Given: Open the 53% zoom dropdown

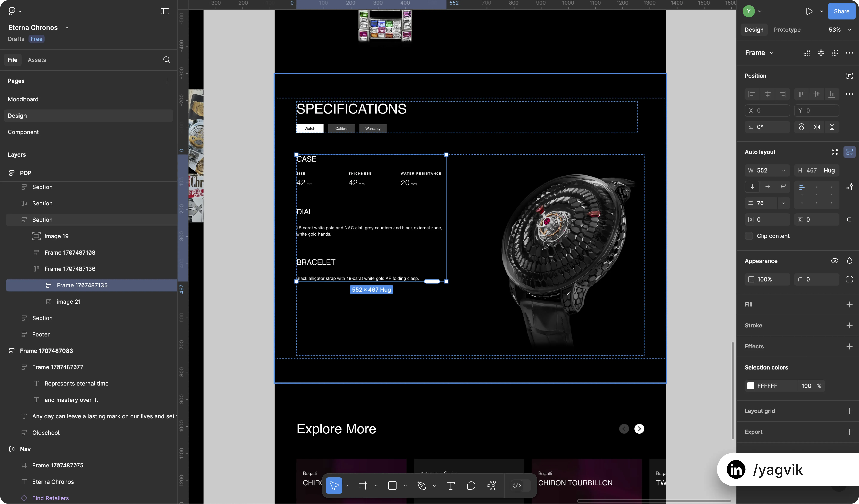Looking at the screenshot, I should [x=840, y=30].
